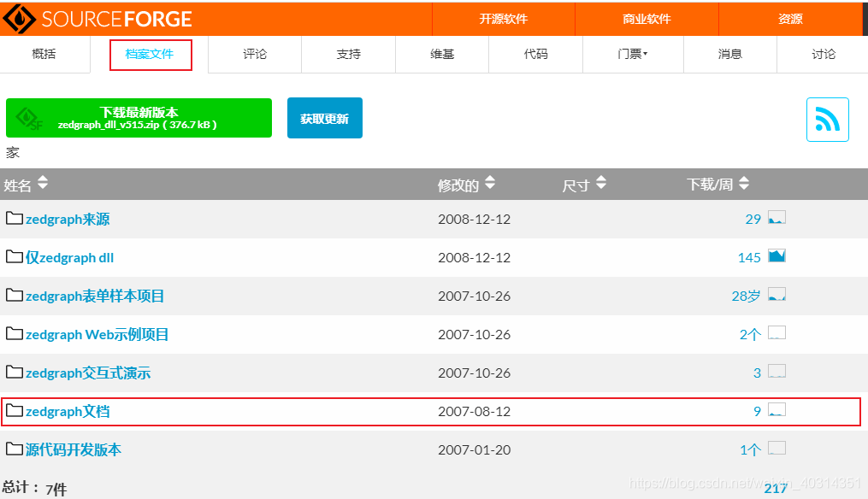This screenshot has width=868, height=499.
Task: Click folder icon beside zedgraph表单样本项目
Action: click(15, 295)
